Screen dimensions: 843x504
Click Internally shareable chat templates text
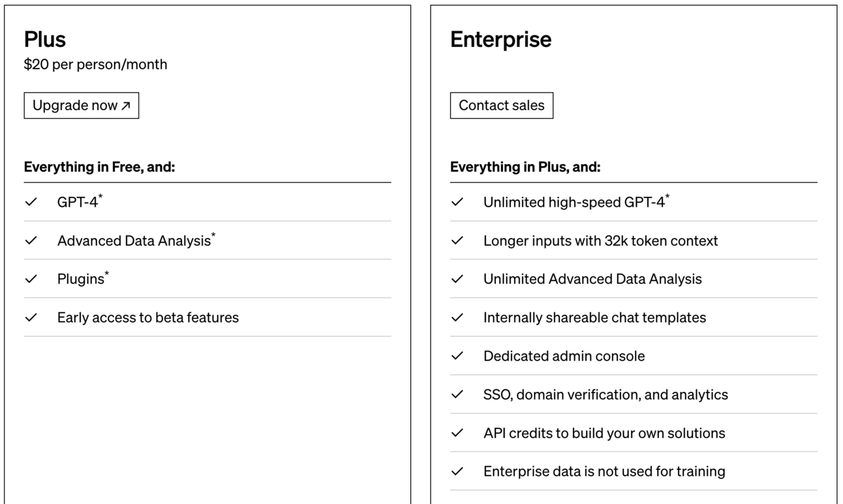(x=594, y=318)
